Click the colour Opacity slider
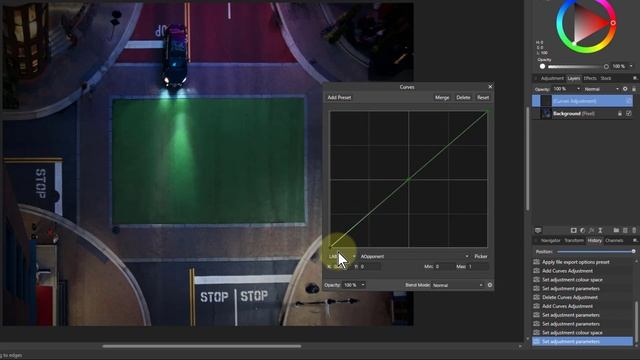This screenshot has width=640, height=360. coord(574,66)
